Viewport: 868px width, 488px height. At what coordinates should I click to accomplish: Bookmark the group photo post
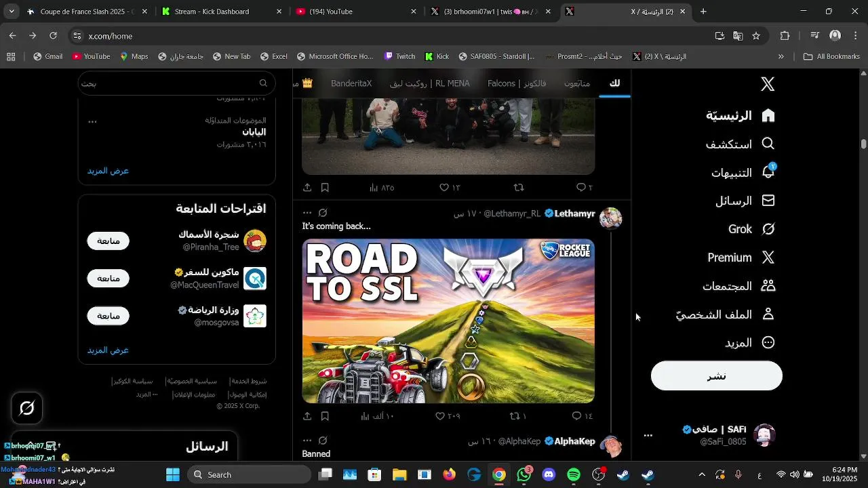[x=325, y=188]
